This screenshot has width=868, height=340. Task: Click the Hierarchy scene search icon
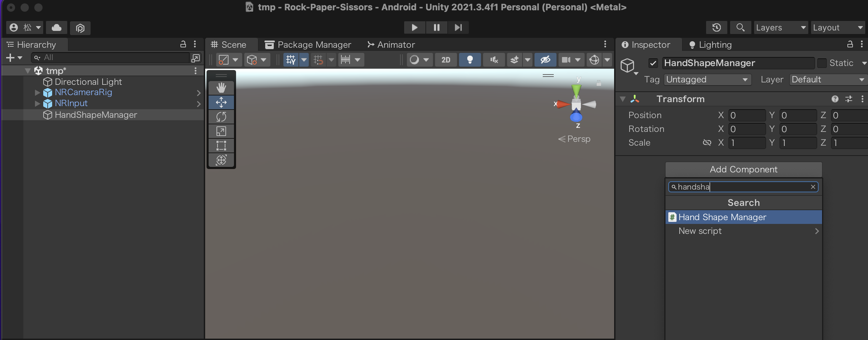pos(196,58)
